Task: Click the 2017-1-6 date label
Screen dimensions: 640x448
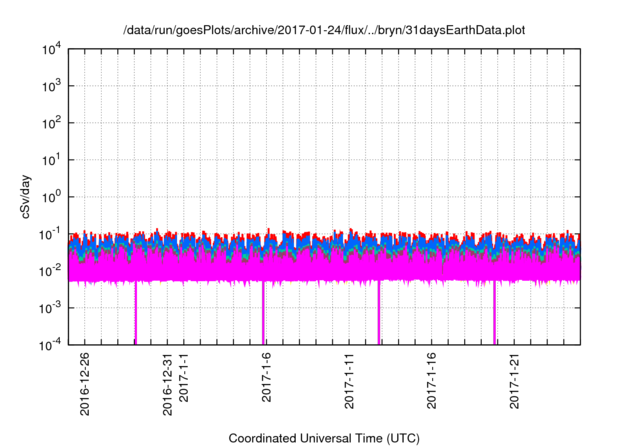Action: coord(266,377)
